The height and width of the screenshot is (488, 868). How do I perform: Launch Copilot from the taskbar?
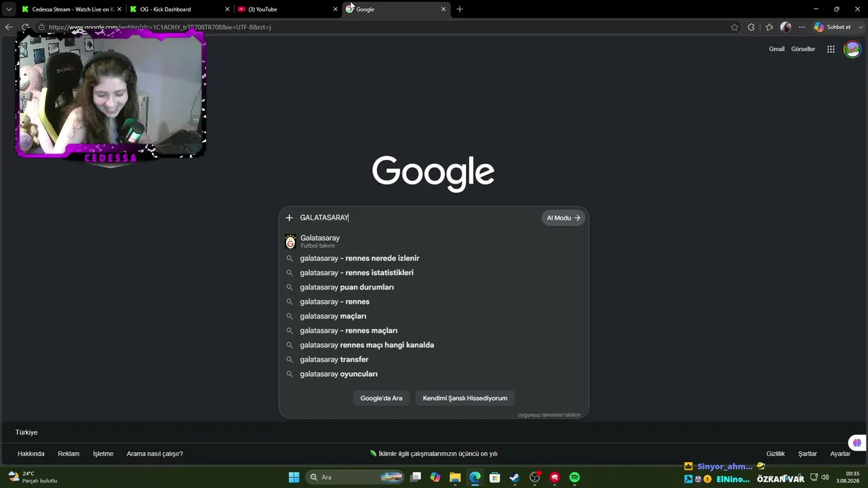(435, 477)
